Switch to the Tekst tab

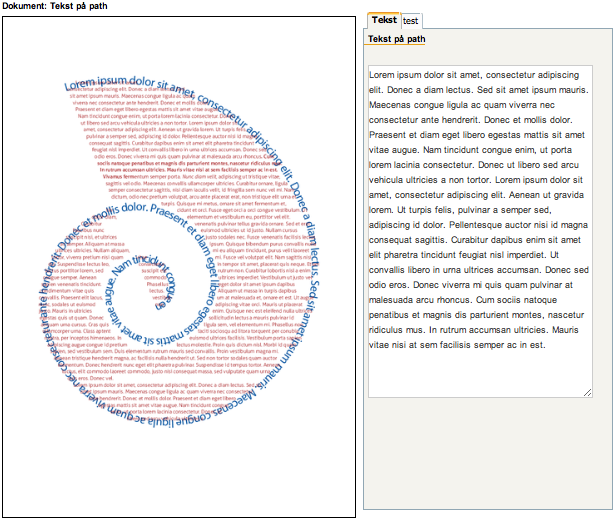(384, 20)
